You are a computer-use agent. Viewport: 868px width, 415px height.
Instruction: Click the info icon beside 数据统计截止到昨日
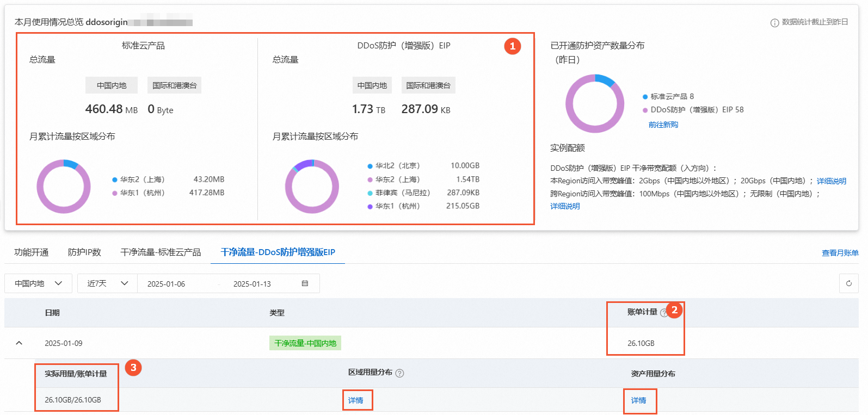click(x=774, y=23)
